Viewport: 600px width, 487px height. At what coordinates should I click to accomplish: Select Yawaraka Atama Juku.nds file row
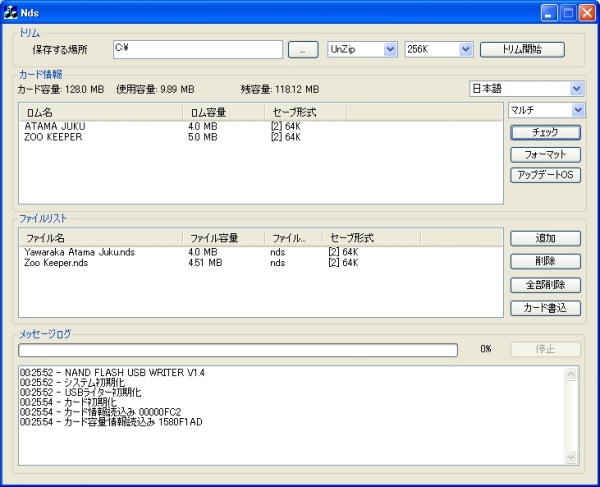(x=260, y=252)
